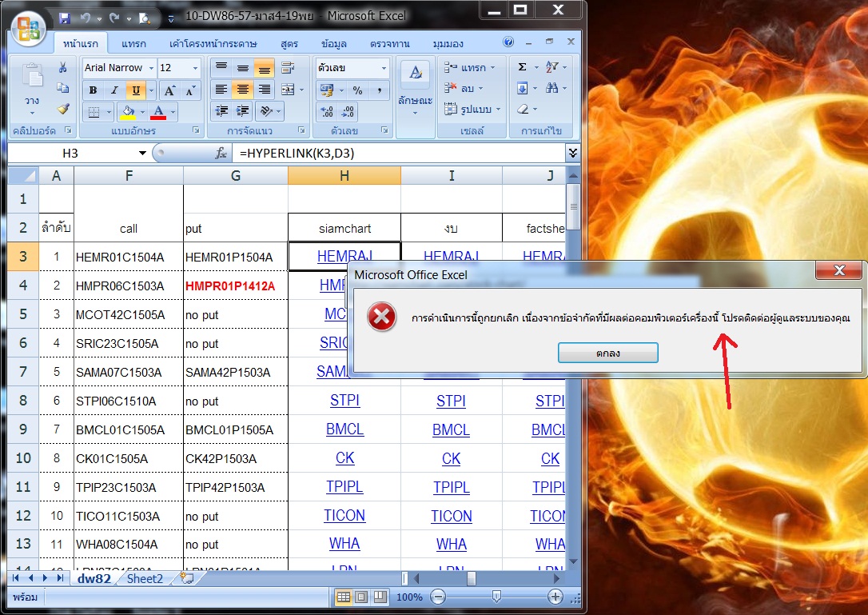Open Microsoft Excel Help question mark

(508, 42)
